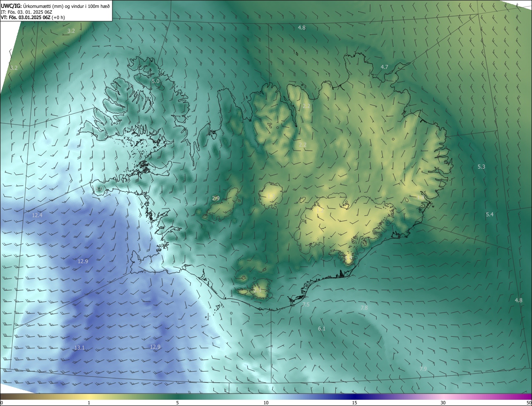
Task: Click the 5.3 value label
Action: point(481,166)
